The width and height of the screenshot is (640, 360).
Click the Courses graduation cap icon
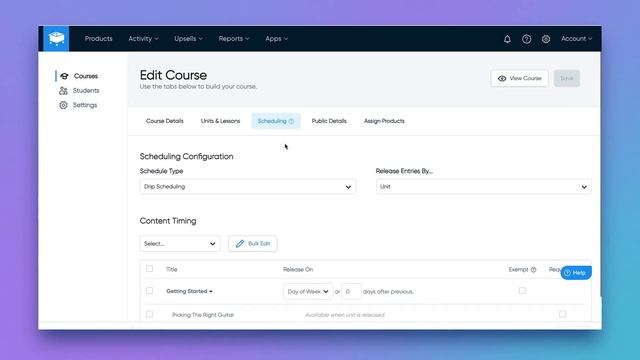[x=64, y=76]
